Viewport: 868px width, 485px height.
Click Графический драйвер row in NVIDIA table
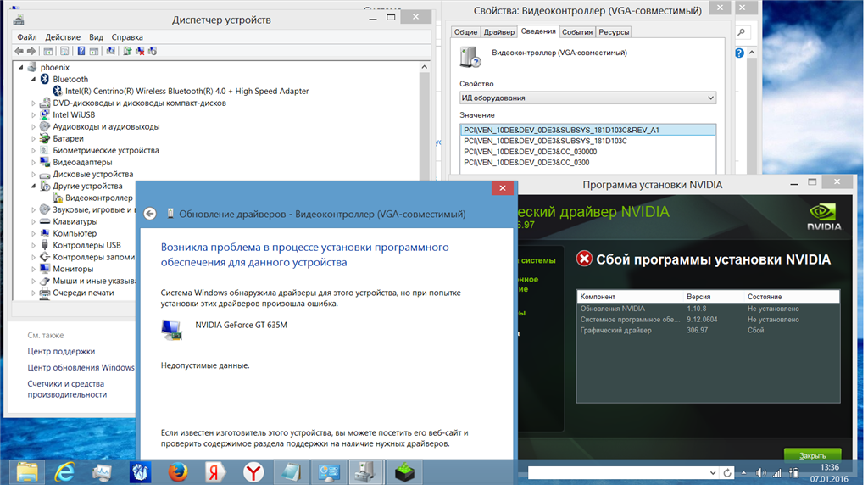click(708, 330)
